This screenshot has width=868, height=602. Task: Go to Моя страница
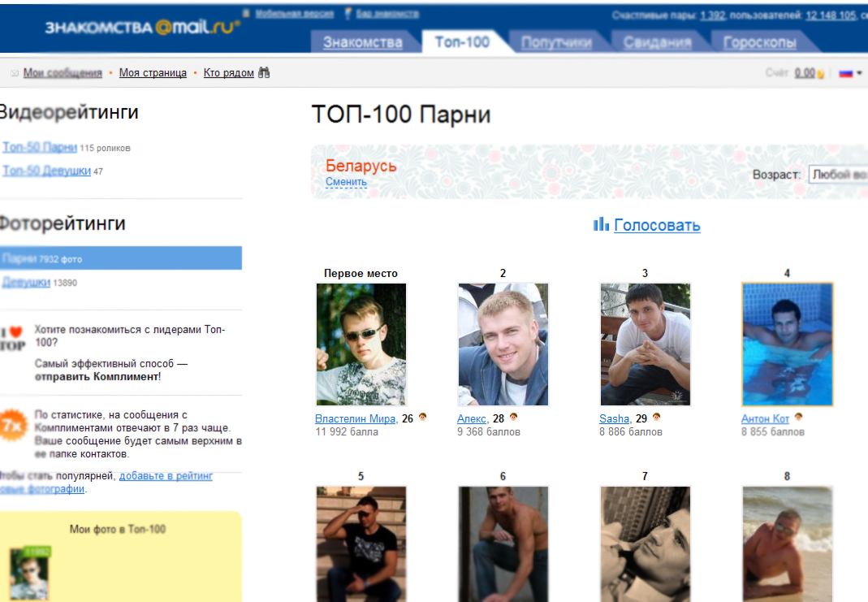click(x=153, y=73)
